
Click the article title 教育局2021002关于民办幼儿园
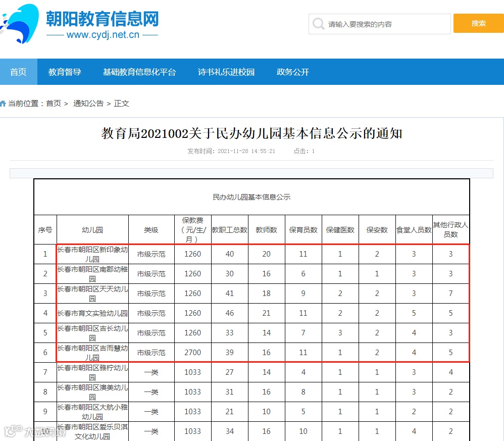[251, 133]
